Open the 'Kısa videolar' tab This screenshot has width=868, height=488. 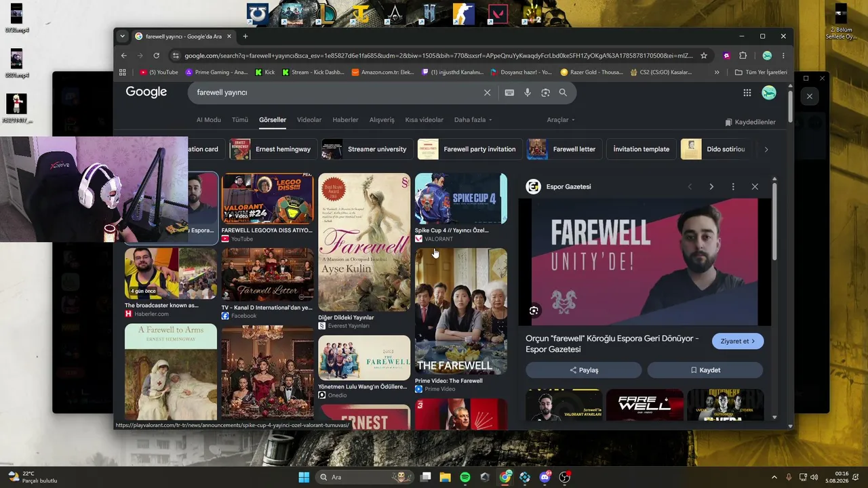tap(424, 120)
